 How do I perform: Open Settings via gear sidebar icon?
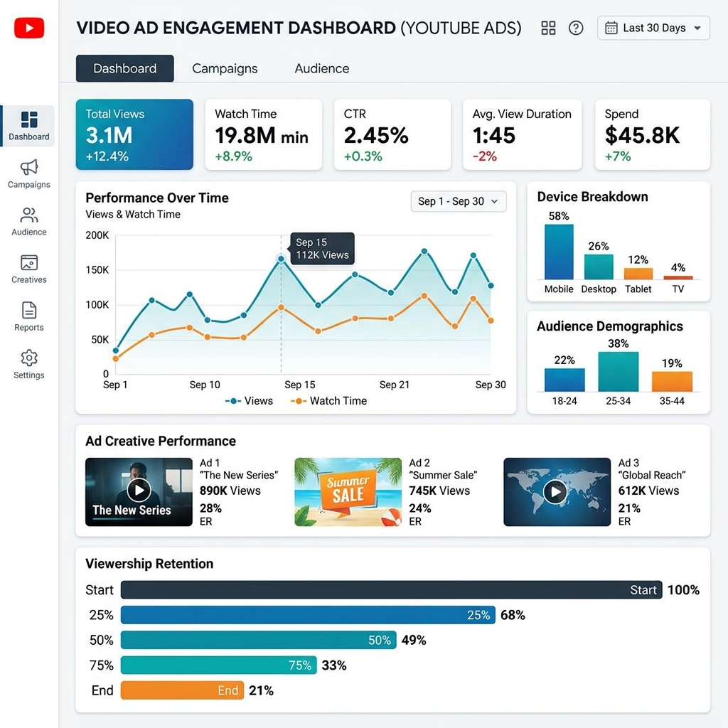29,358
